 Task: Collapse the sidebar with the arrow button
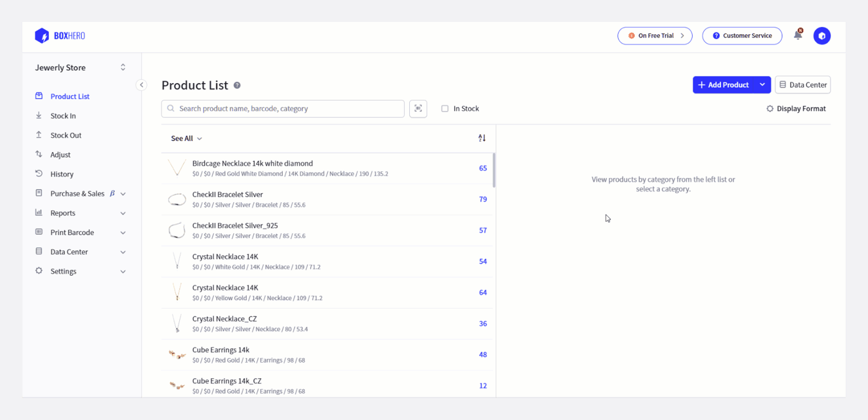(141, 85)
